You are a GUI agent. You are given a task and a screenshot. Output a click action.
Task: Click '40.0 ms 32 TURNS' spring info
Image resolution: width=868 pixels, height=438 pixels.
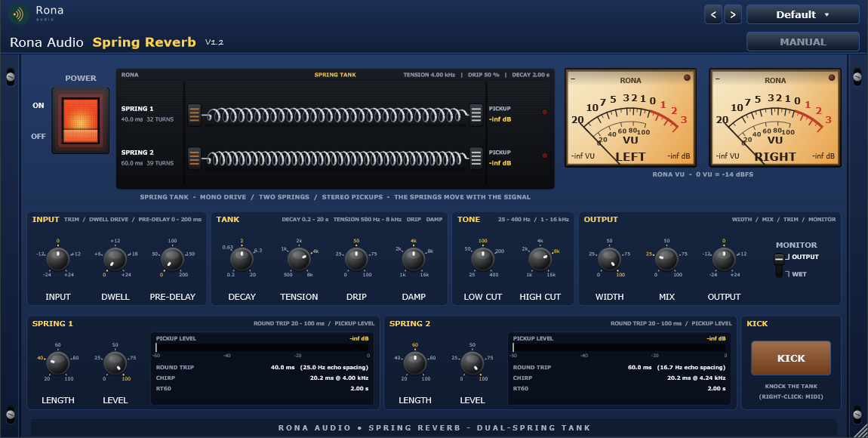(147, 119)
